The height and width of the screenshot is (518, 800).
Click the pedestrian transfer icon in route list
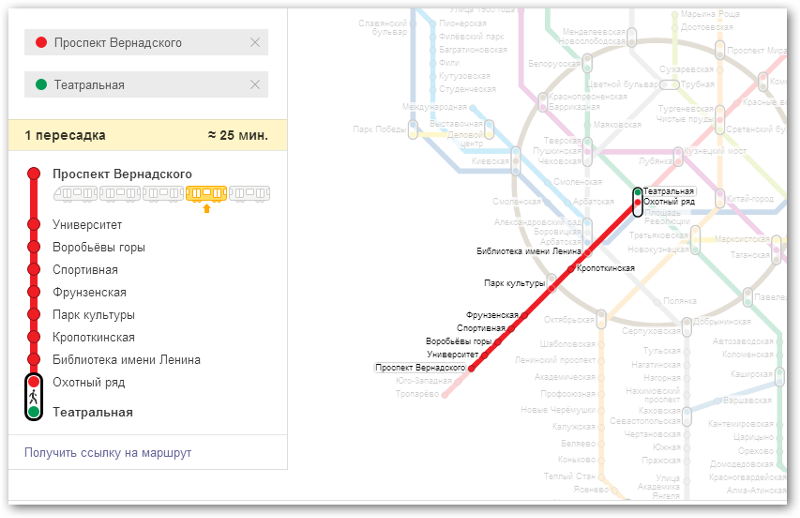[33, 397]
